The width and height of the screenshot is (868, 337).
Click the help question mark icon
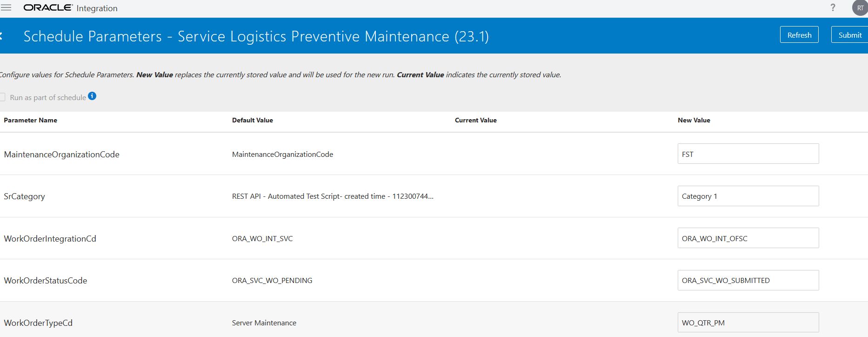pyautogui.click(x=833, y=7)
